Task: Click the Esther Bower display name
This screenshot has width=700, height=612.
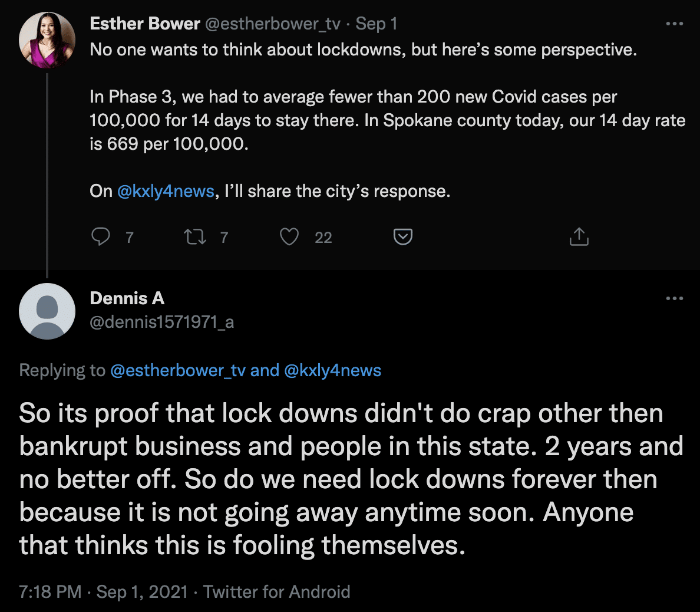Action: pos(145,24)
